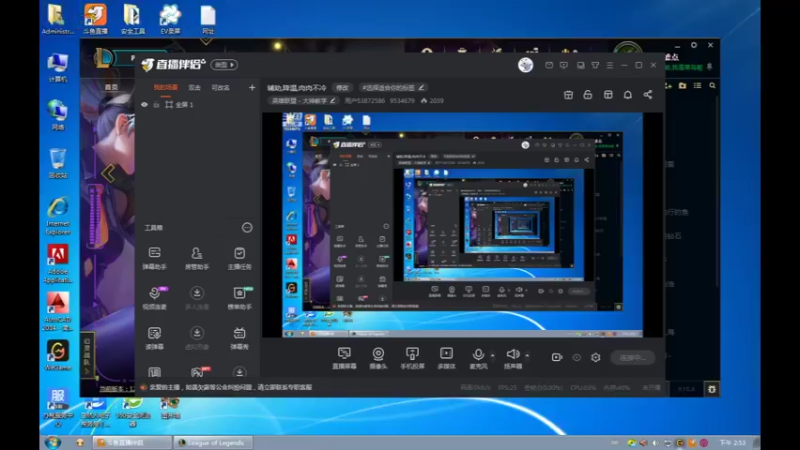The image size is (800, 450).
Task: Click the record video icon
Action: click(x=557, y=357)
